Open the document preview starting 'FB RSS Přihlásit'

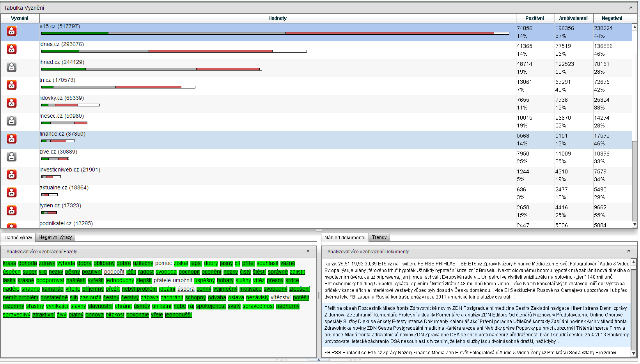click(476, 353)
